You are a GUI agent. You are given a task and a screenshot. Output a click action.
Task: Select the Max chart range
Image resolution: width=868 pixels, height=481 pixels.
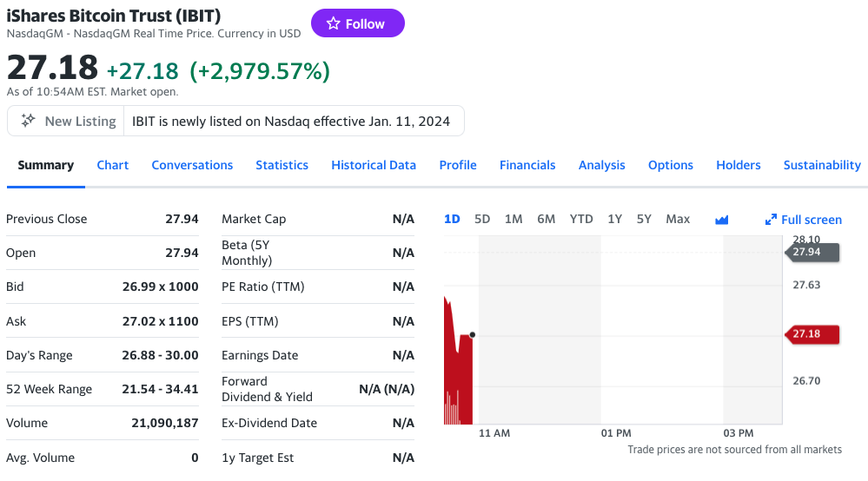678,219
